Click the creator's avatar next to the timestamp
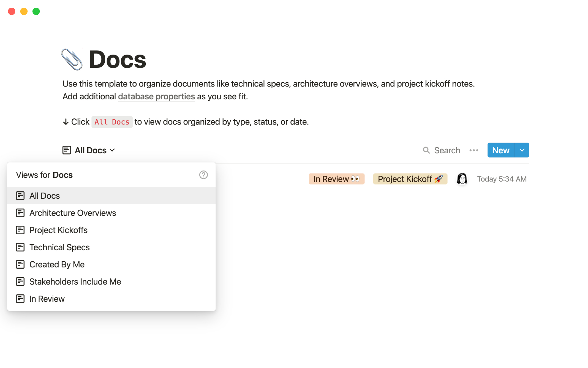 click(462, 179)
